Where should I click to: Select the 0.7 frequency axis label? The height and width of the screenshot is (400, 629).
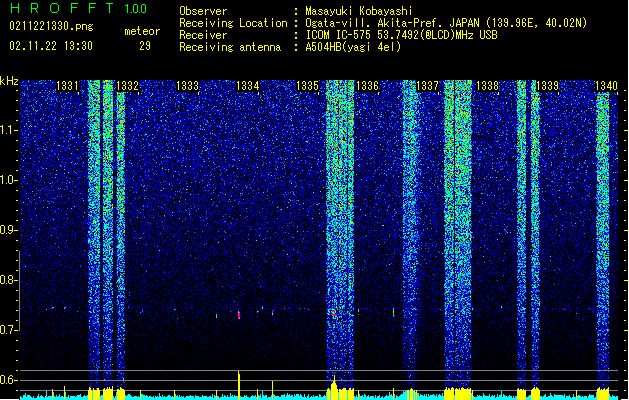pos(9,330)
